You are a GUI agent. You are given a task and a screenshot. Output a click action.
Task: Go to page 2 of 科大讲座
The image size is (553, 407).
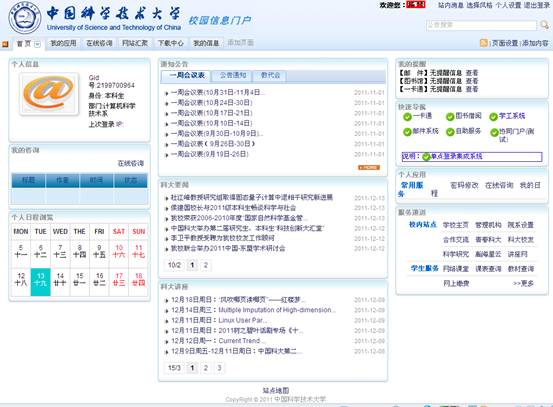coord(206,368)
